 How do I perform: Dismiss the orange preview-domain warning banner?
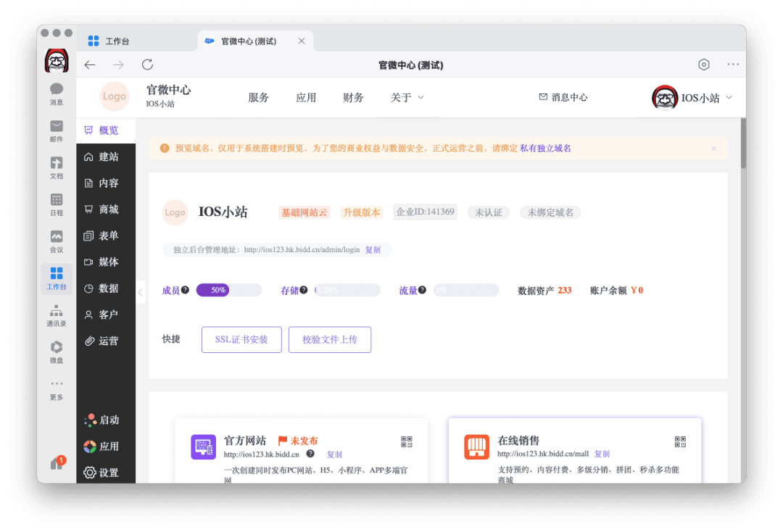click(x=713, y=149)
